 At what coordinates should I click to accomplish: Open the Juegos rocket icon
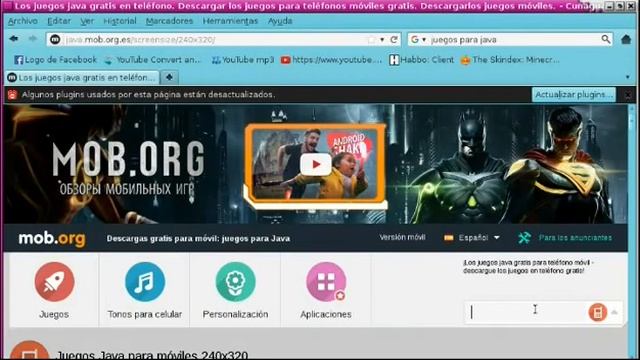point(54,282)
